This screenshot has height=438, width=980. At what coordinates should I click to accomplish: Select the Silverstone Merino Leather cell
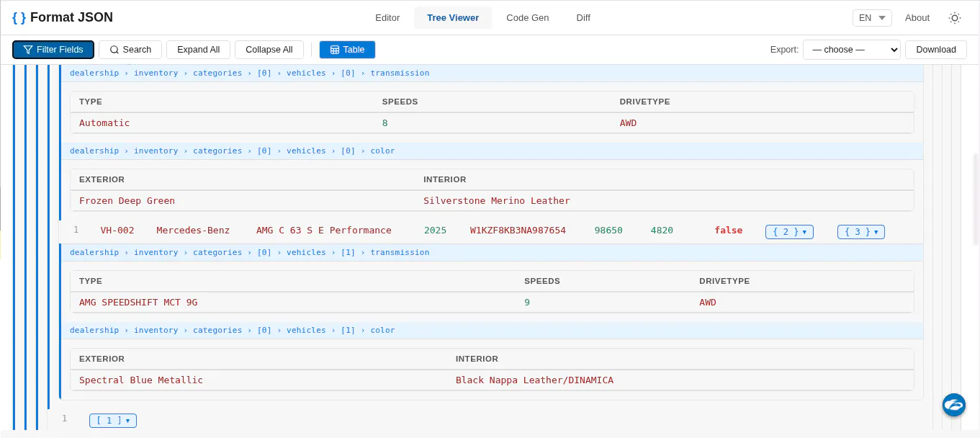pos(496,201)
